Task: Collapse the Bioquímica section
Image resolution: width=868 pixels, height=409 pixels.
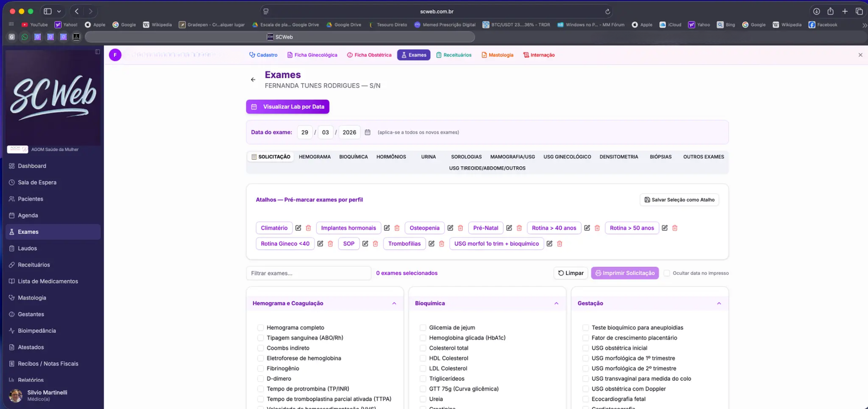Action: 556,304
